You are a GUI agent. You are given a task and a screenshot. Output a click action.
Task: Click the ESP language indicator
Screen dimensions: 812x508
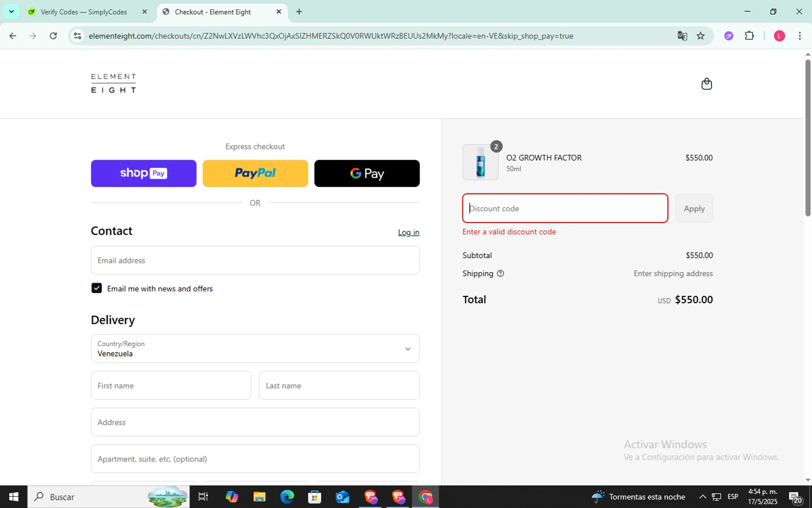(733, 497)
